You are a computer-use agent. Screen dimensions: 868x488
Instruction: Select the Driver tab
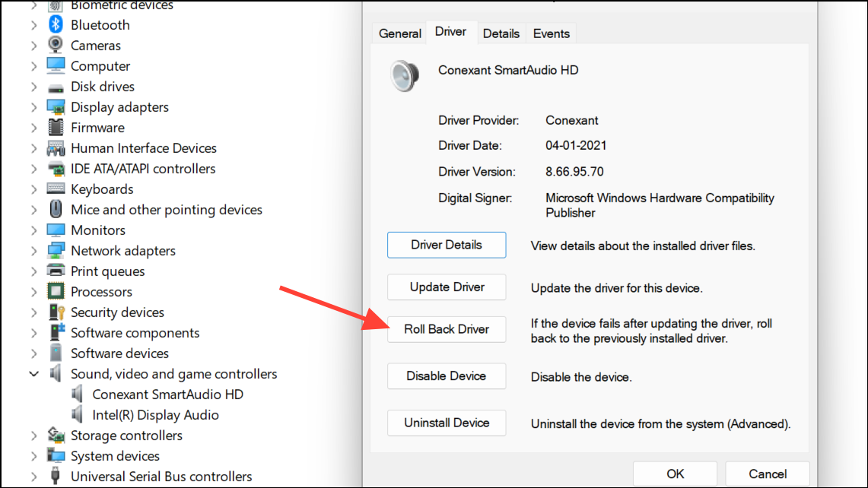point(450,31)
